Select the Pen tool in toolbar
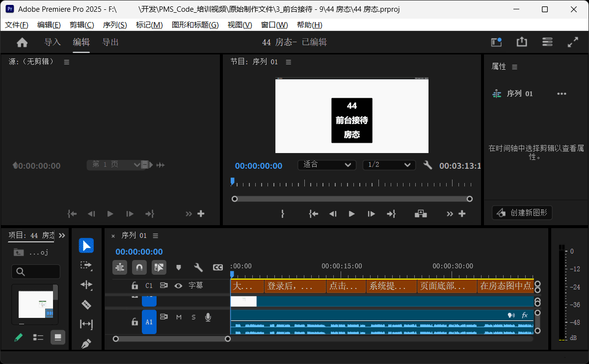The width and height of the screenshot is (589, 364). 86,343
